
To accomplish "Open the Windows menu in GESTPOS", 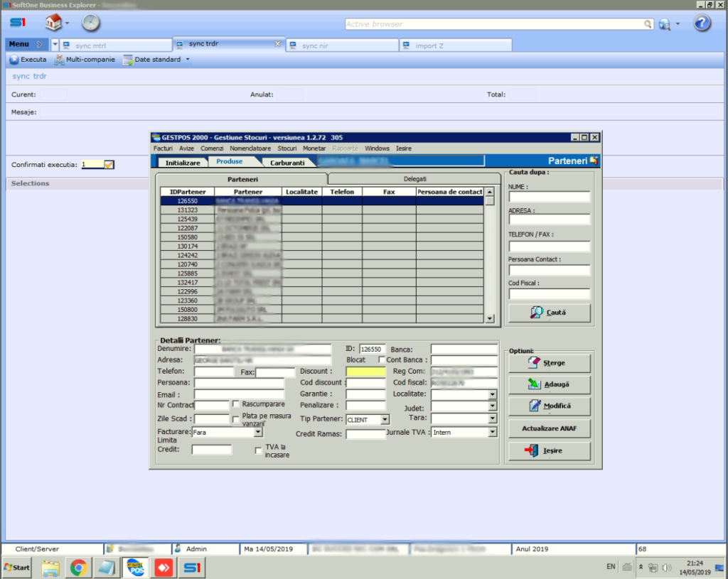I will (377, 148).
